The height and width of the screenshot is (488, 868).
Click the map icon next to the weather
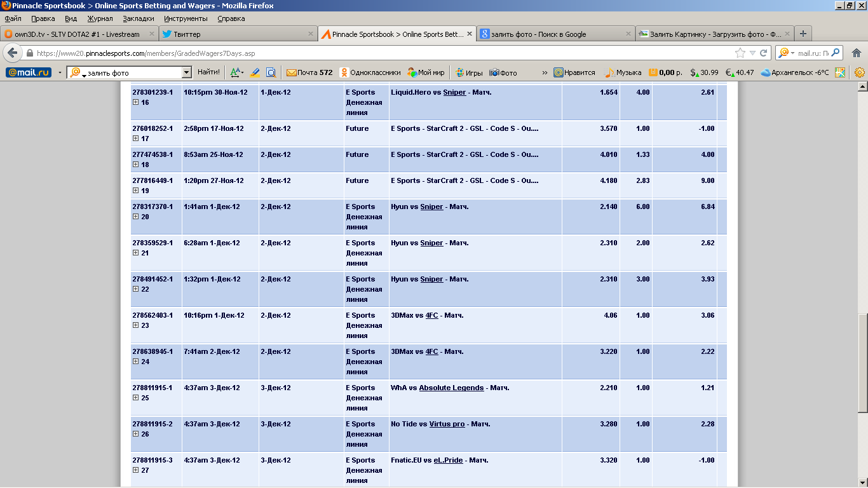[840, 72]
